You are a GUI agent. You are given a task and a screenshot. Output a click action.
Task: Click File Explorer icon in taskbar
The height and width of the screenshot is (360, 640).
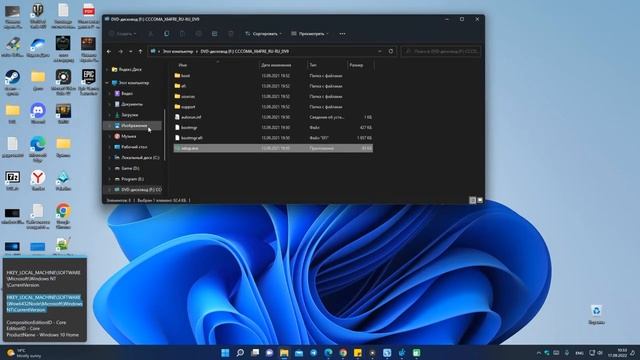click(284, 353)
